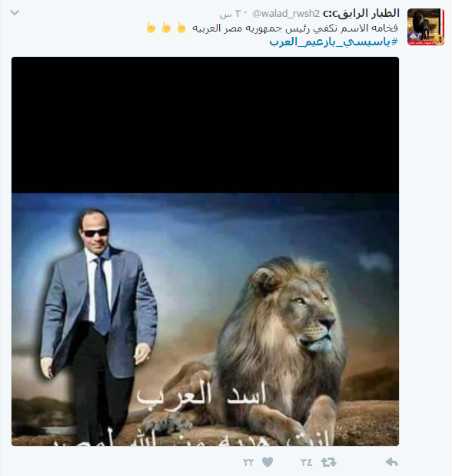Click the leftmost pointing-hand emoji
The image size is (452, 476).
pyautogui.click(x=151, y=28)
